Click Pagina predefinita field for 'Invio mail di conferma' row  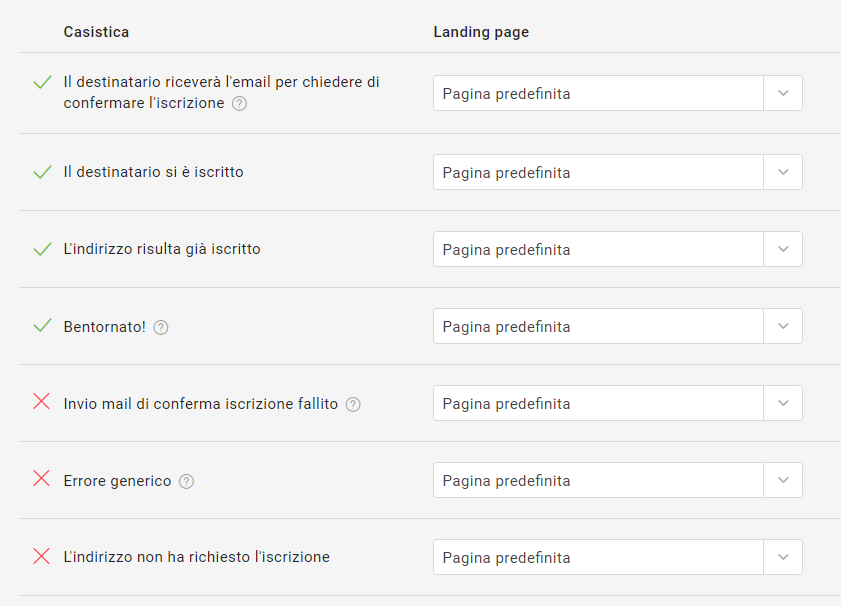[x=598, y=403]
